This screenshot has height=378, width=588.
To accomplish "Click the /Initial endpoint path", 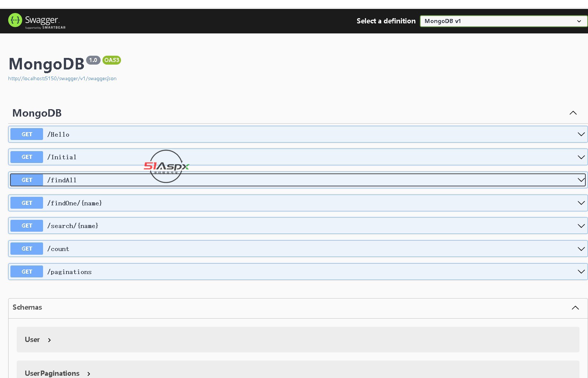I will [62, 157].
